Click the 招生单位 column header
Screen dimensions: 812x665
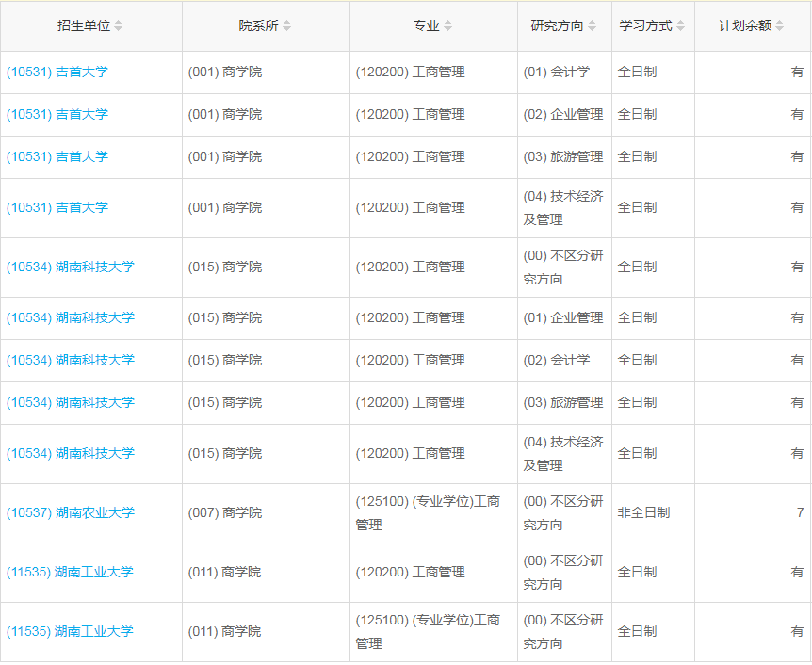pyautogui.click(x=85, y=25)
